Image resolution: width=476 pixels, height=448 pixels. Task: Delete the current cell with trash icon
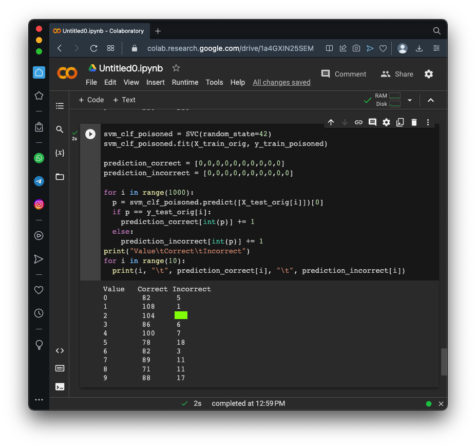[x=414, y=122]
